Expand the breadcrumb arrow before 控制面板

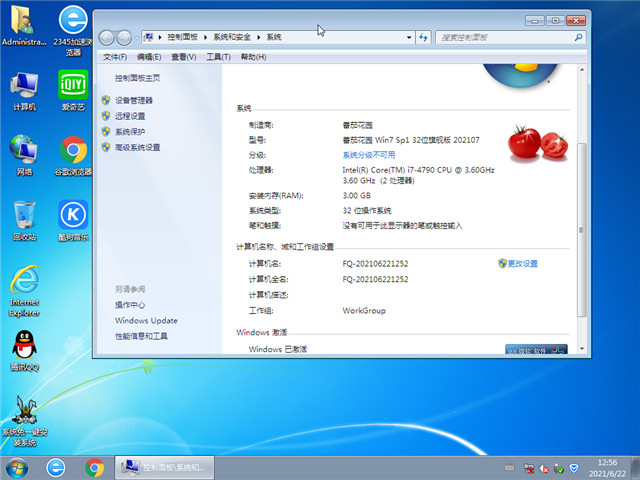click(160, 37)
